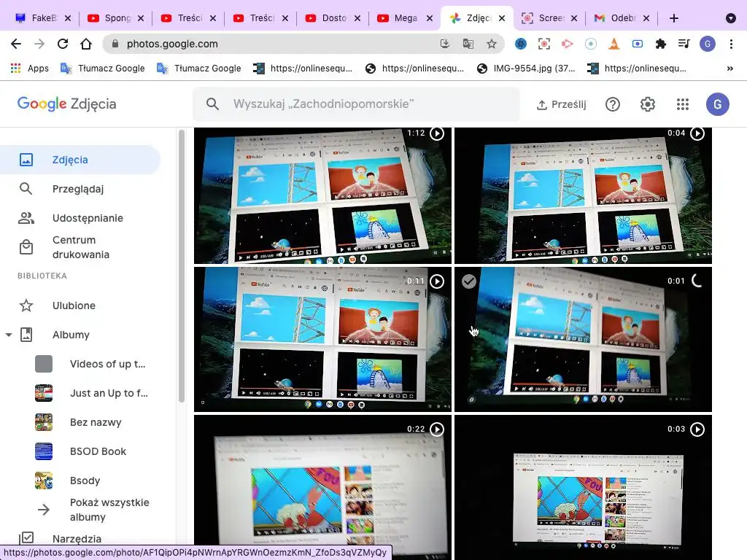This screenshot has height=560, width=747.
Task: Open the translate page icon
Action: click(x=468, y=44)
